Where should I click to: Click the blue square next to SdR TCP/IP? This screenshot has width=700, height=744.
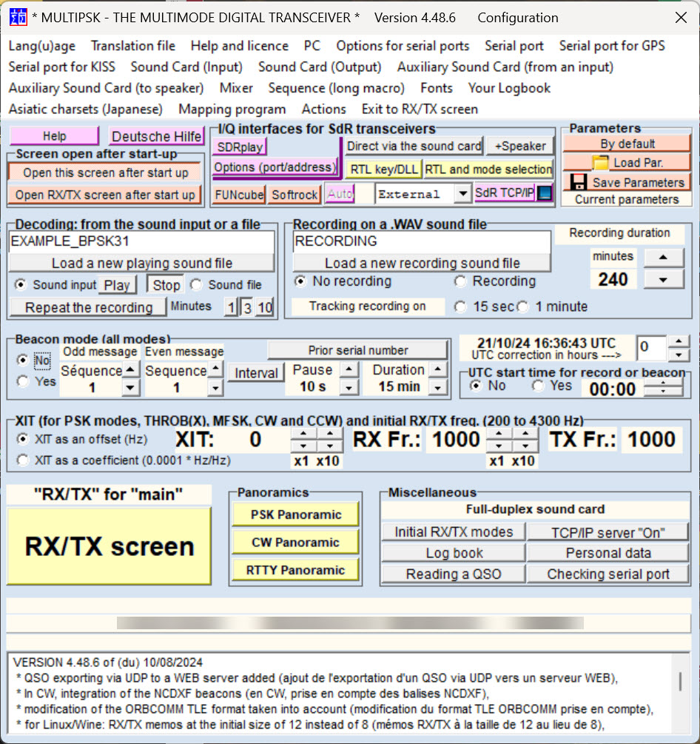click(x=545, y=193)
